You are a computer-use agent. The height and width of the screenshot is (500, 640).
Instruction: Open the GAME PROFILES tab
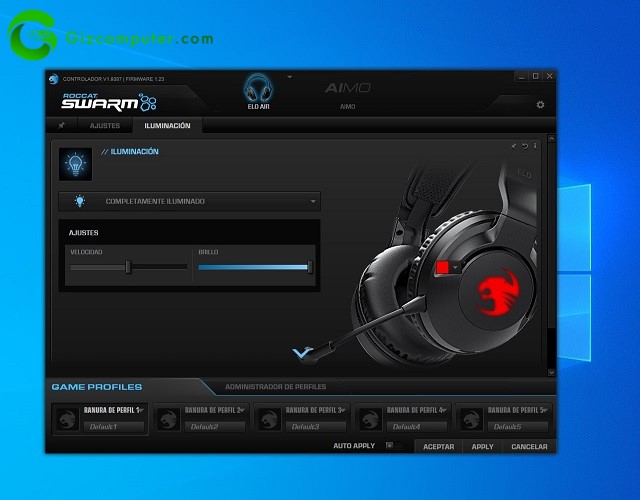[97, 387]
